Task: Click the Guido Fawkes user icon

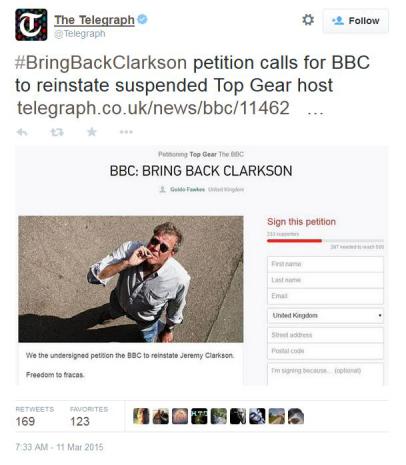Action: (163, 189)
